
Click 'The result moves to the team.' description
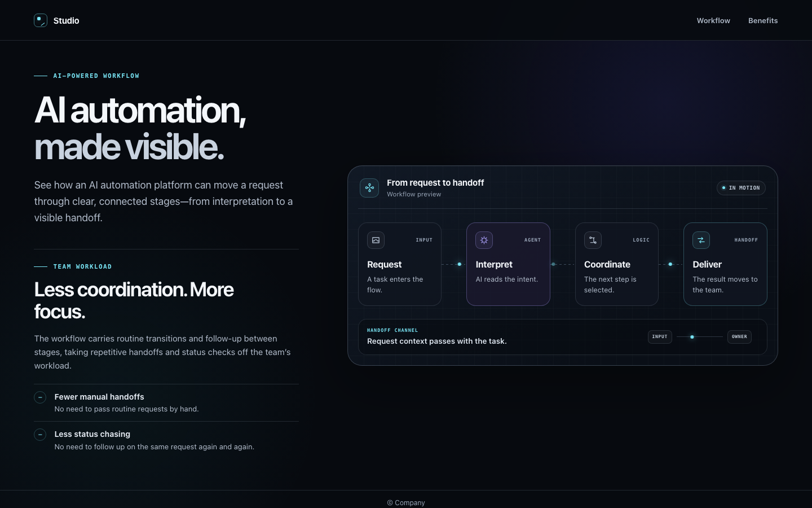point(725,284)
